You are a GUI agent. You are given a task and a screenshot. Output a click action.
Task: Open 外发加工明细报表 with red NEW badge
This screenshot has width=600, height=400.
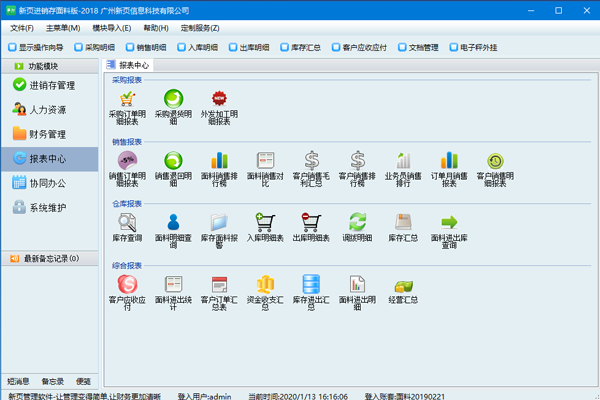coord(219,99)
